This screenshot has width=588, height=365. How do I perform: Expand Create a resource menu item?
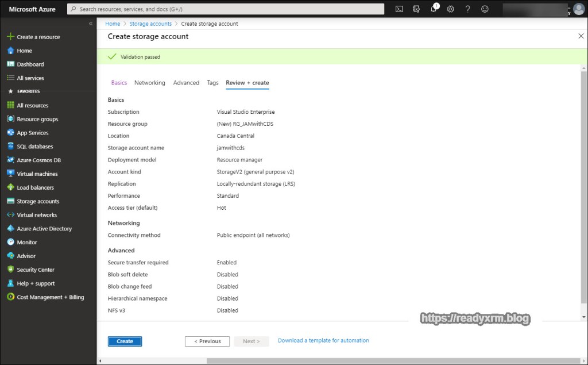pyautogui.click(x=38, y=37)
